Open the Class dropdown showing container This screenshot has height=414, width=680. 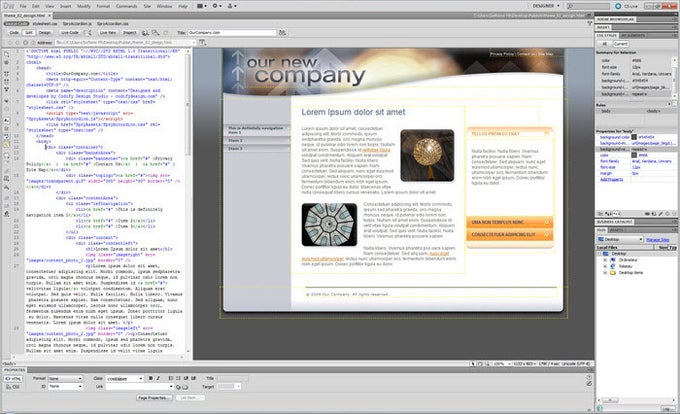(124, 378)
